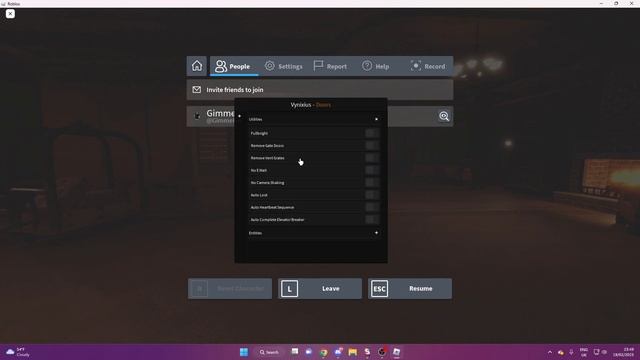Click the Leave button
The width and height of the screenshot is (640, 360).
[320, 289]
